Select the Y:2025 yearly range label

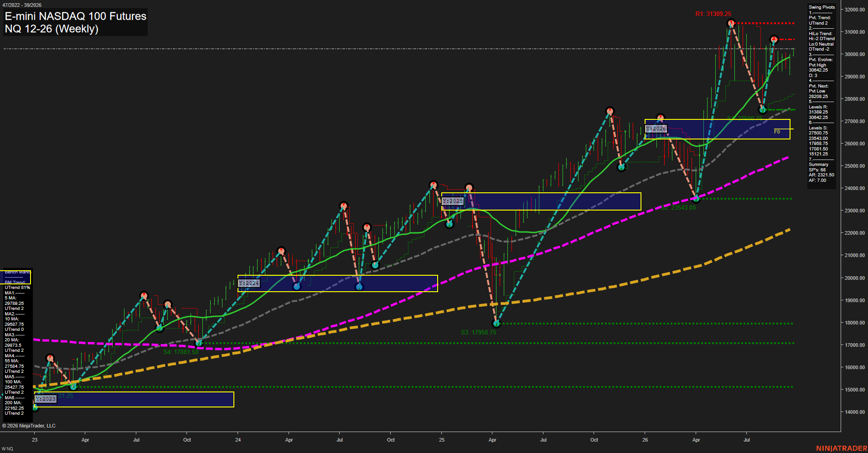point(453,201)
